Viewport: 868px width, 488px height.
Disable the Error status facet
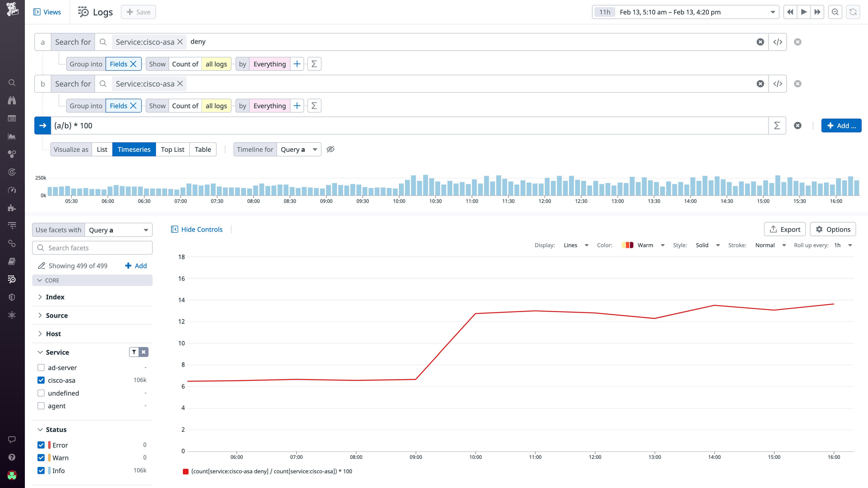point(41,445)
